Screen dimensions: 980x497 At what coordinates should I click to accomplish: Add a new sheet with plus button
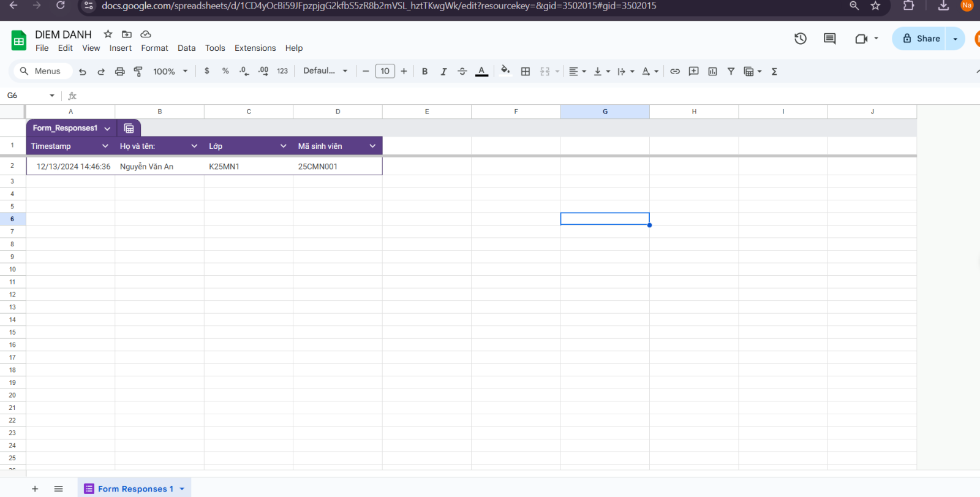point(35,488)
